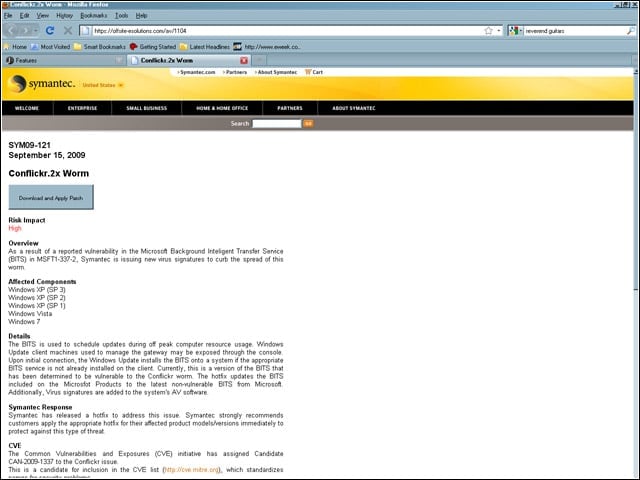This screenshot has width=640, height=480.
Task: Close the Features tab with its button
Action: coord(119,60)
